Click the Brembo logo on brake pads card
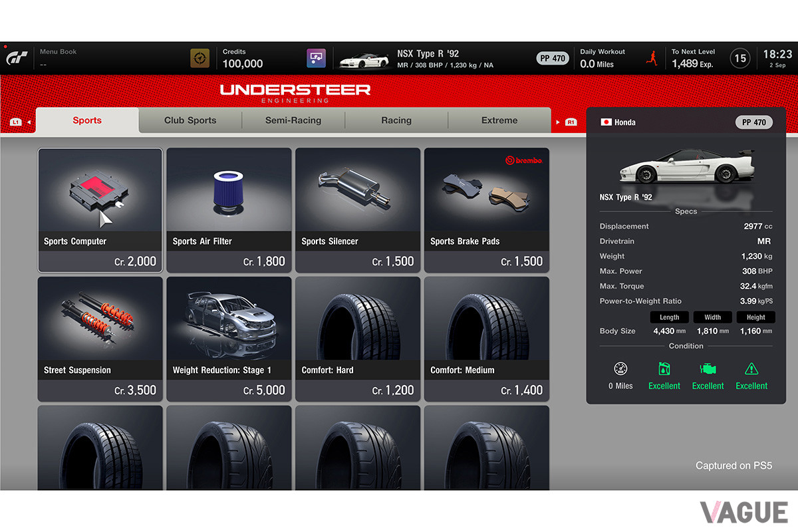 [x=524, y=160]
